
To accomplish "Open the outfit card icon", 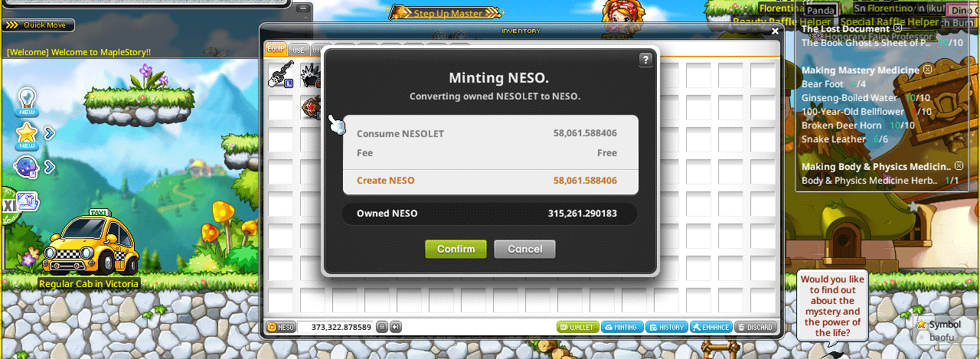I will click(27, 201).
